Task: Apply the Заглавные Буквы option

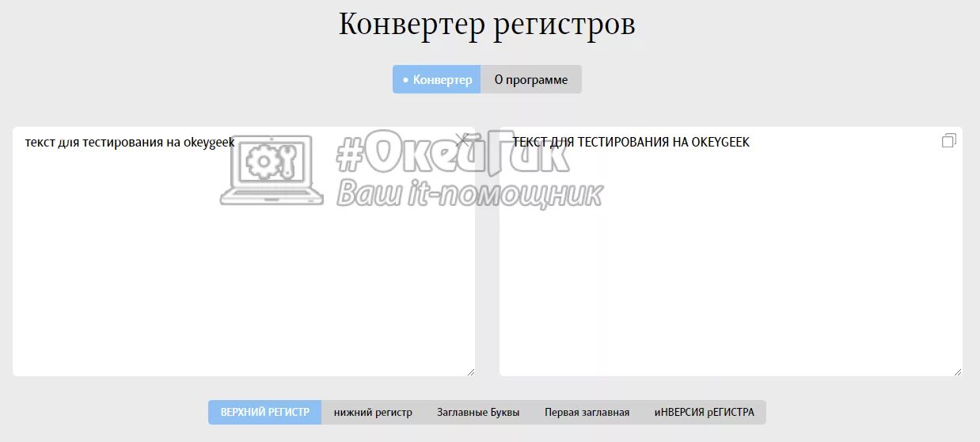Action: pos(478,412)
